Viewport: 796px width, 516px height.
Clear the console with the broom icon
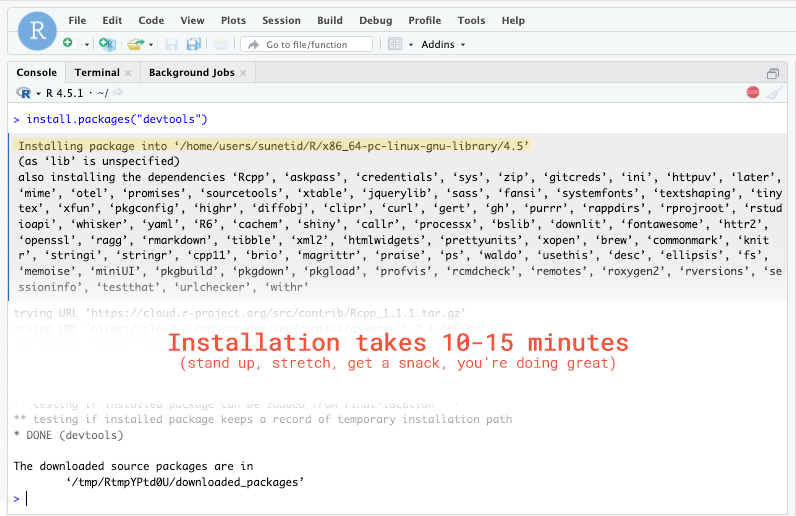774,92
